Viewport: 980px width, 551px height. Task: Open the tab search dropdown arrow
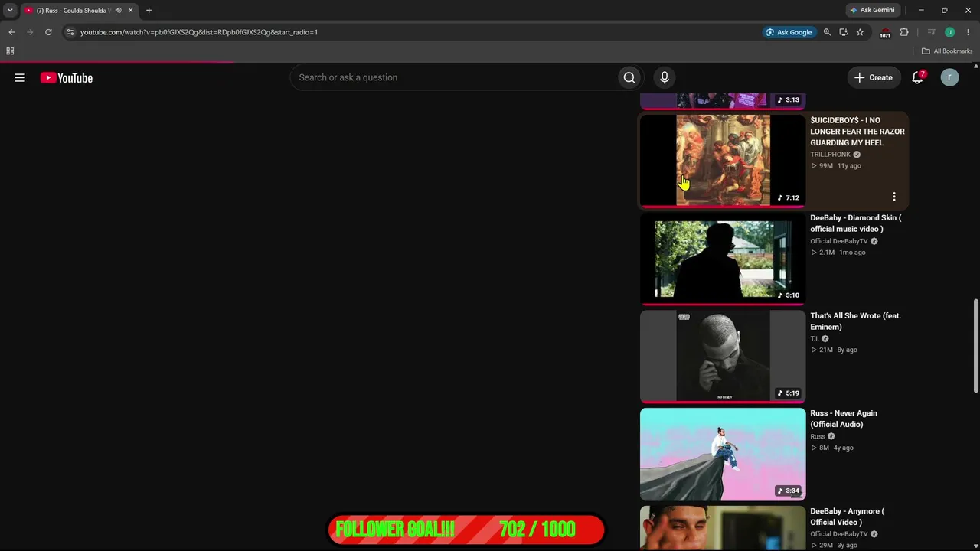10,10
